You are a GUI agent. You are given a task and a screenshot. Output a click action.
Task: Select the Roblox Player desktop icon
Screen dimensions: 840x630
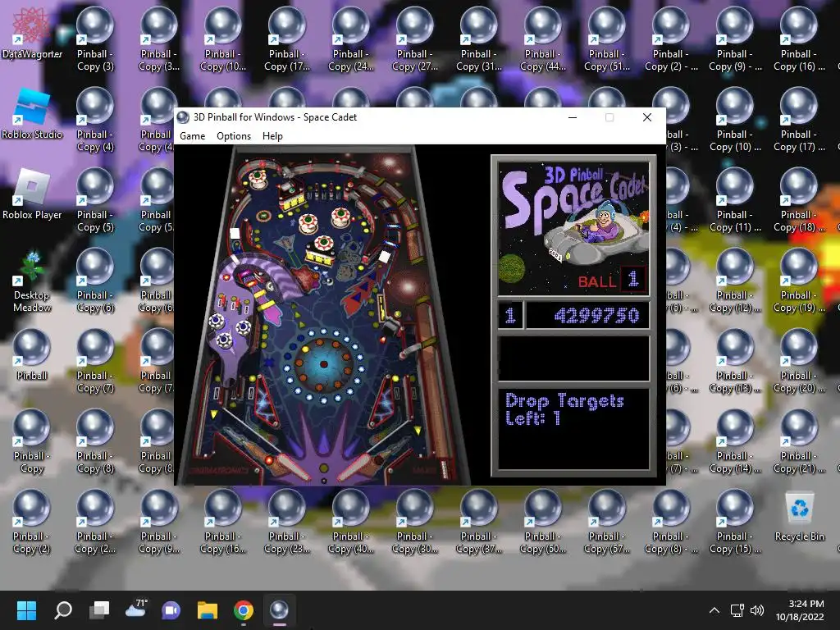[x=32, y=194]
